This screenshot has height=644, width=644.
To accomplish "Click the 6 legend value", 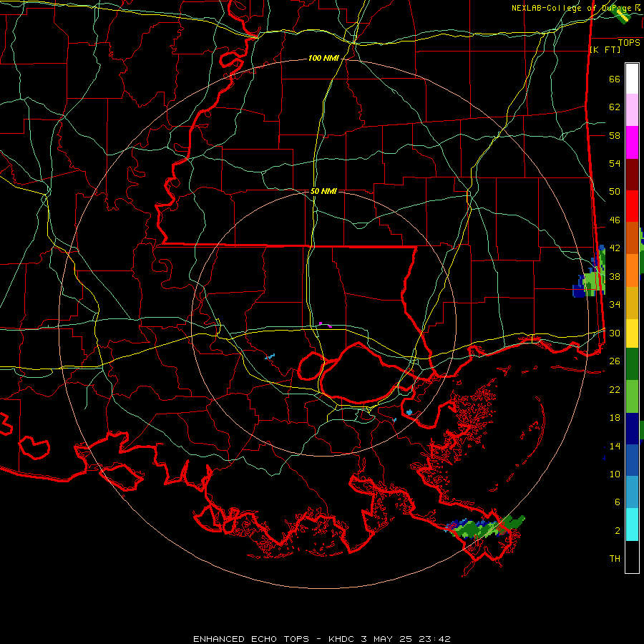I will (618, 502).
